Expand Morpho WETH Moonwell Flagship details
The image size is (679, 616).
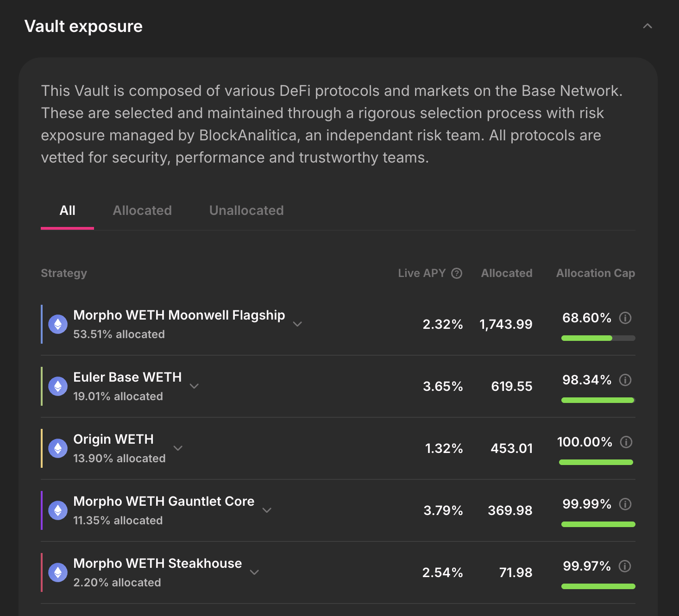click(297, 324)
